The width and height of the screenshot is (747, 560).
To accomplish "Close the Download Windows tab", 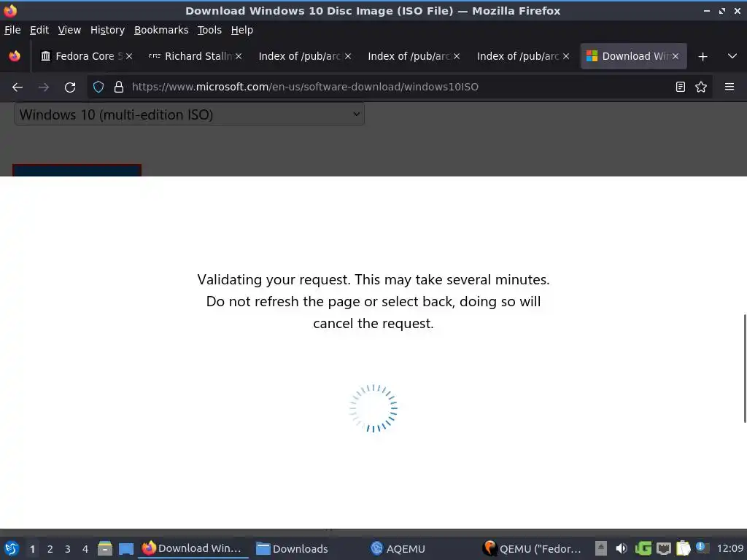I will point(676,56).
